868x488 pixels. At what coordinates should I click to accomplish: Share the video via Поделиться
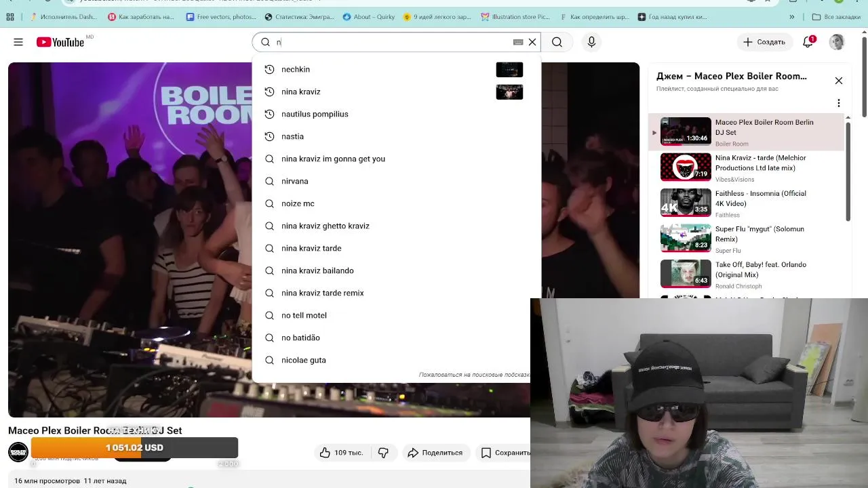(x=435, y=453)
